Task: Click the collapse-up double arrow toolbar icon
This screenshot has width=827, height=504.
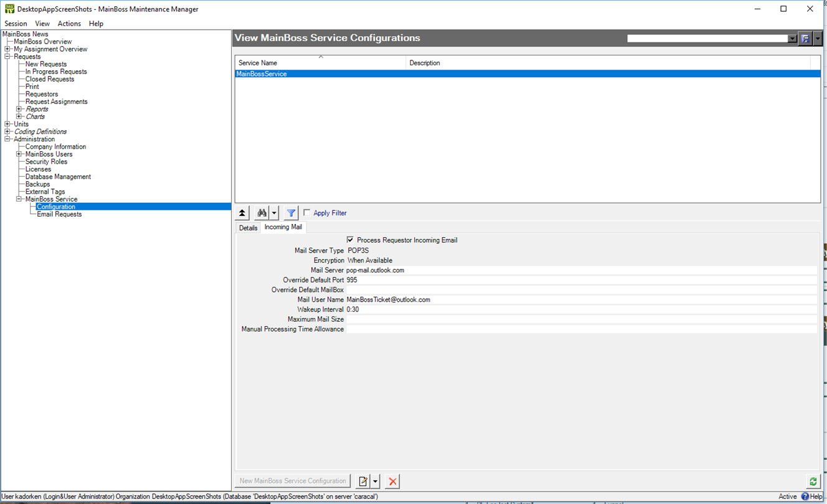Action: click(242, 213)
